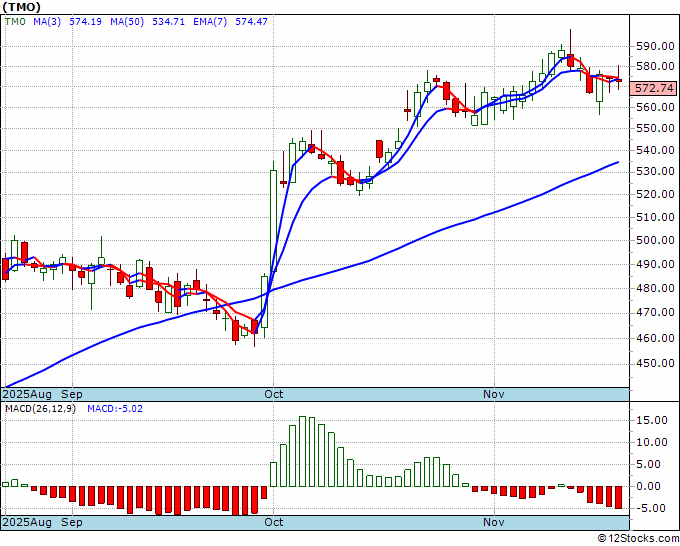
Task: Click the 572.74 current price tag
Action: [654, 88]
